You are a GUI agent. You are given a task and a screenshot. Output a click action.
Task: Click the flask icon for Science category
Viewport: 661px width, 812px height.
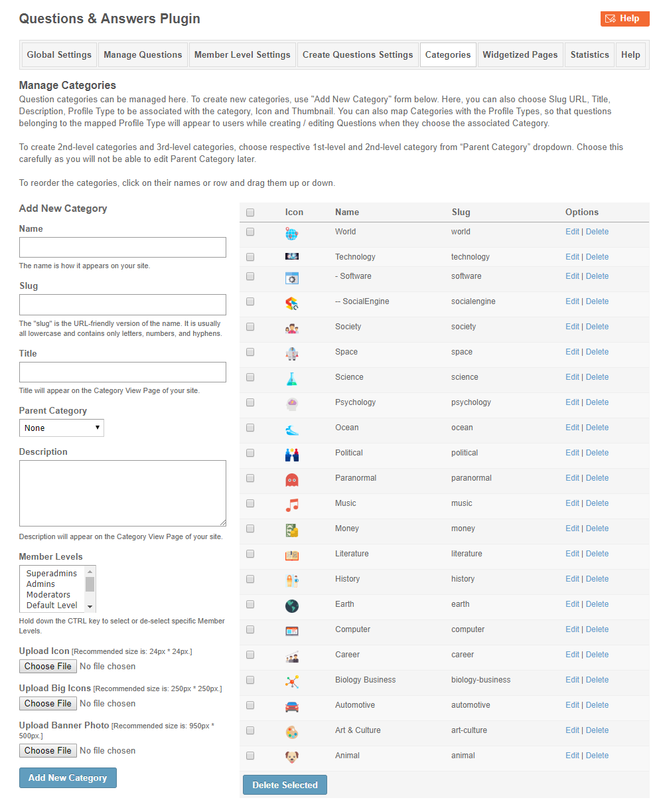291,378
